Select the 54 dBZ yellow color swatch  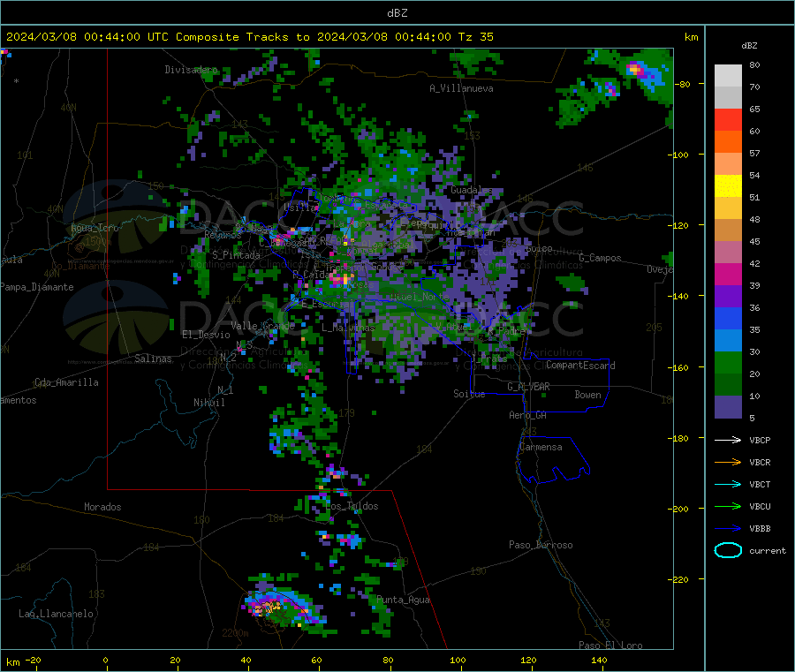(728, 186)
